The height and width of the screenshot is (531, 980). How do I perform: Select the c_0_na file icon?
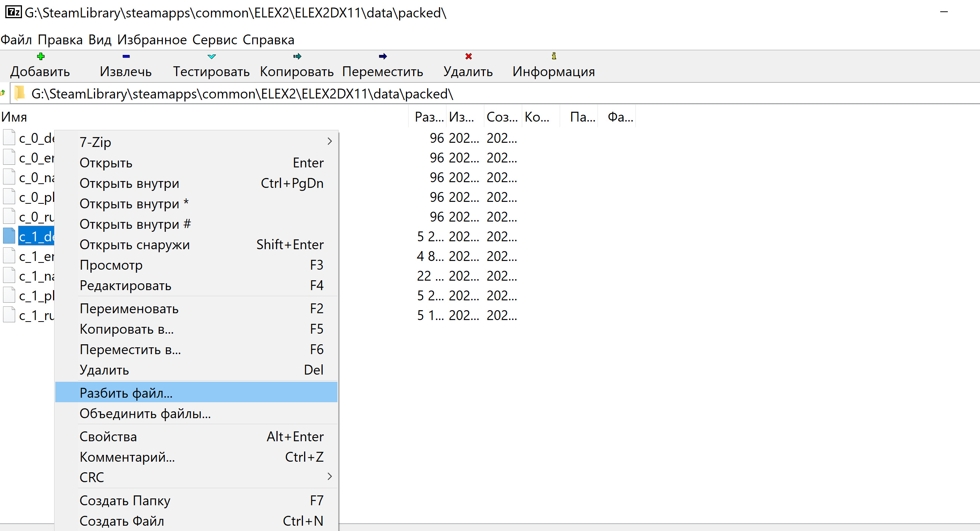9,177
